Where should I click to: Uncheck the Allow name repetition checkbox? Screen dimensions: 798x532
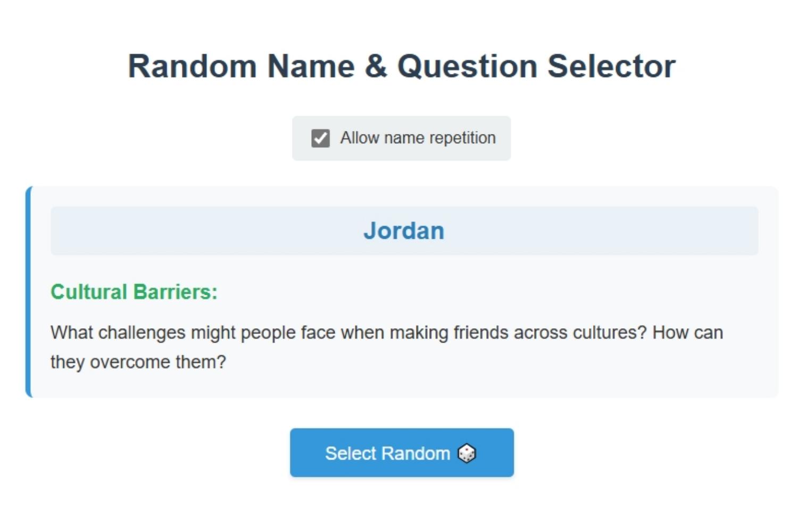pyautogui.click(x=320, y=138)
